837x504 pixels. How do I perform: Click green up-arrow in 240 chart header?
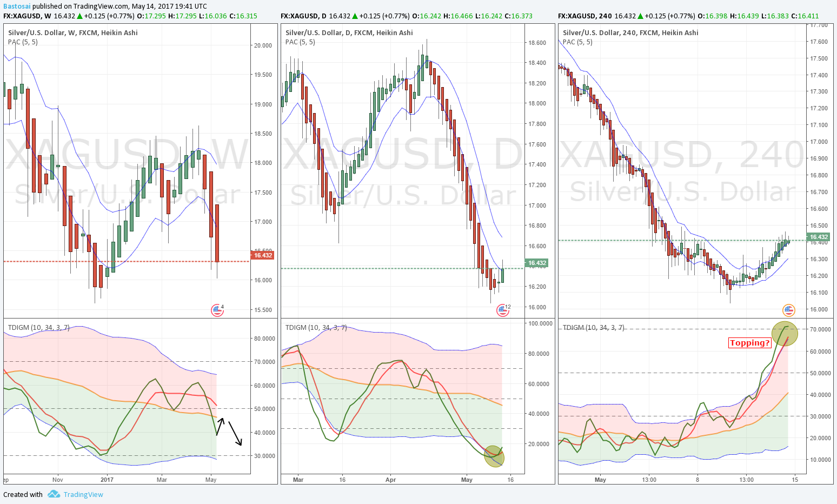coord(639,16)
